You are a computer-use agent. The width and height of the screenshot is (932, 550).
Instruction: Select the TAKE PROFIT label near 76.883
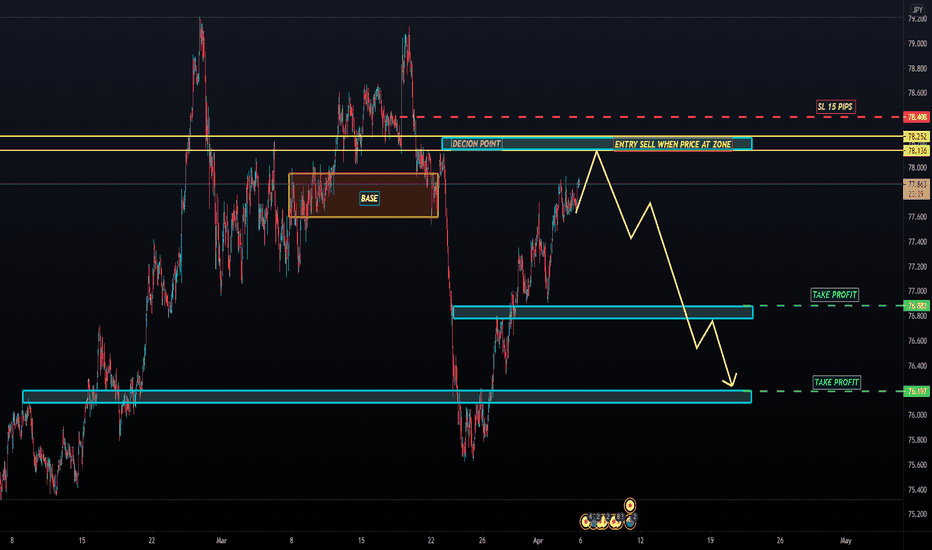pos(835,295)
